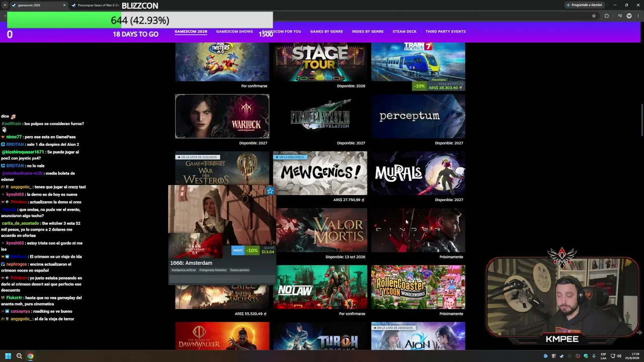Open the Cinder game capsule
The image size is (644, 362).
tap(418, 230)
